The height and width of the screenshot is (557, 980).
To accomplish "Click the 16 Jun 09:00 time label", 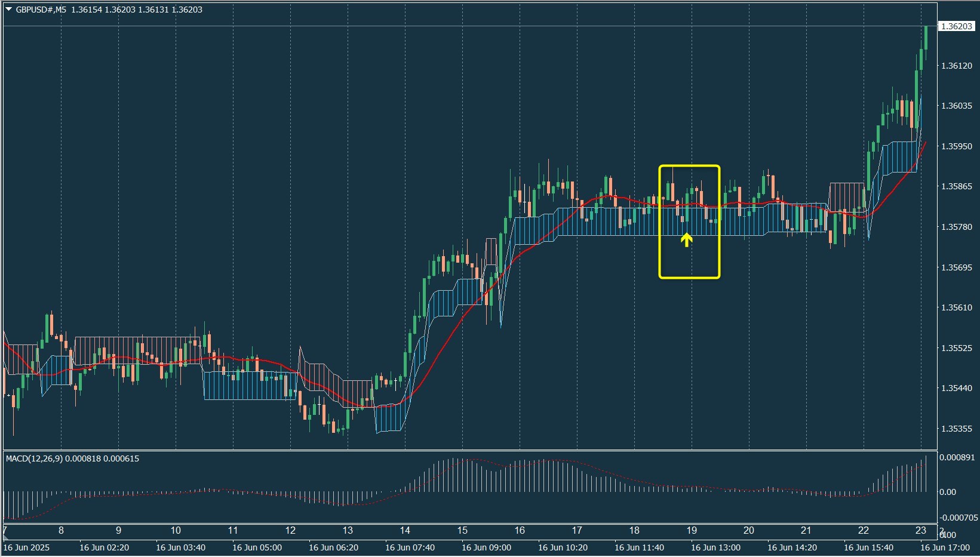I will click(486, 547).
